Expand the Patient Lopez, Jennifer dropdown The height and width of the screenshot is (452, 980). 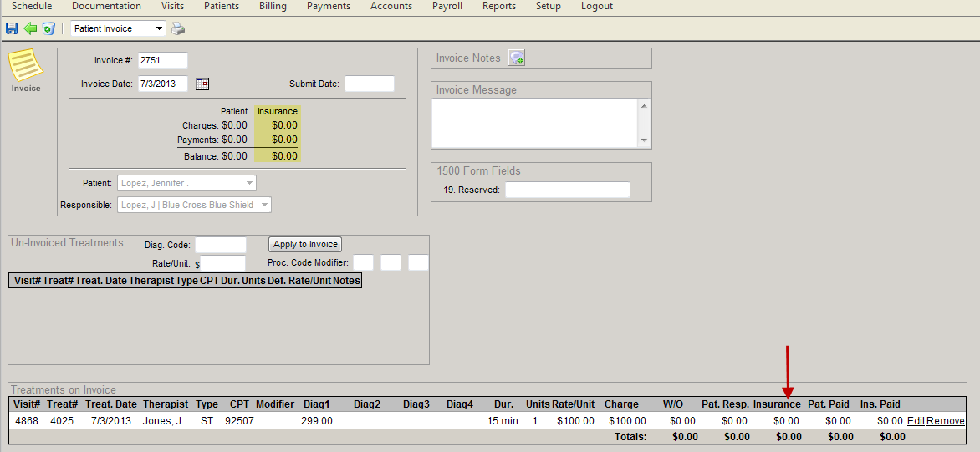coord(186,183)
